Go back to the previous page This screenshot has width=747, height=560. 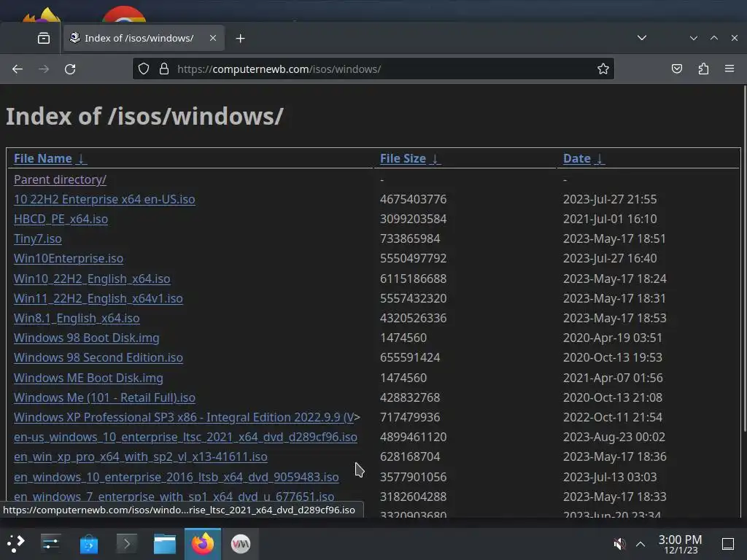(18, 69)
